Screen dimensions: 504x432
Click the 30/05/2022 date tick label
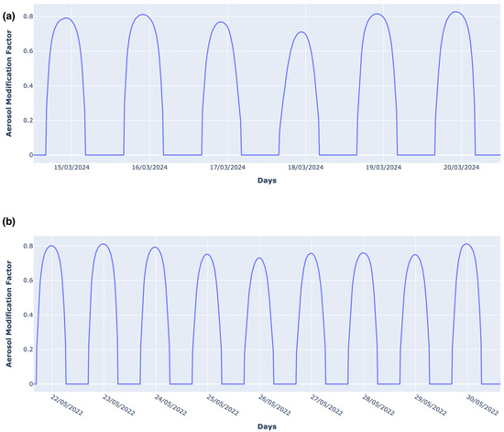483,405
